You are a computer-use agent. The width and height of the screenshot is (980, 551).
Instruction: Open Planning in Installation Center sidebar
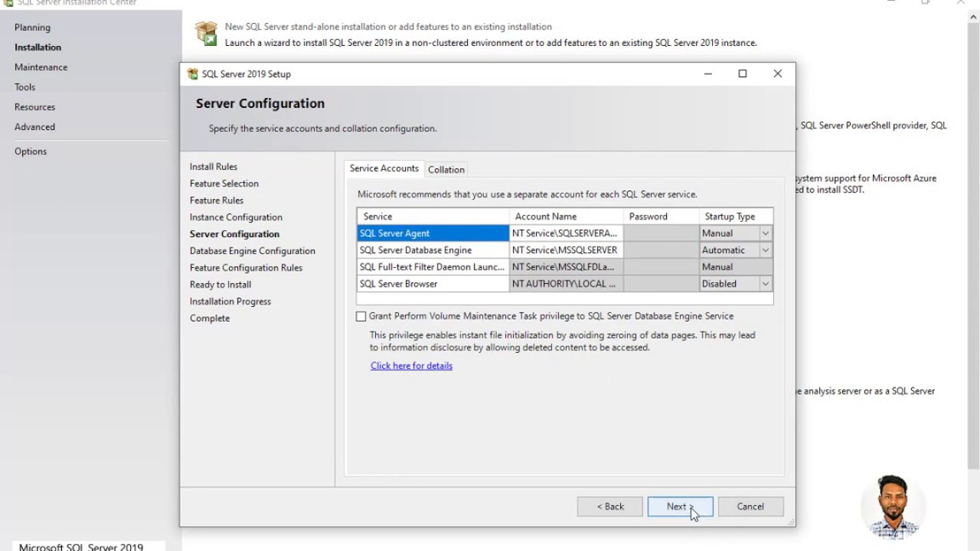[32, 28]
